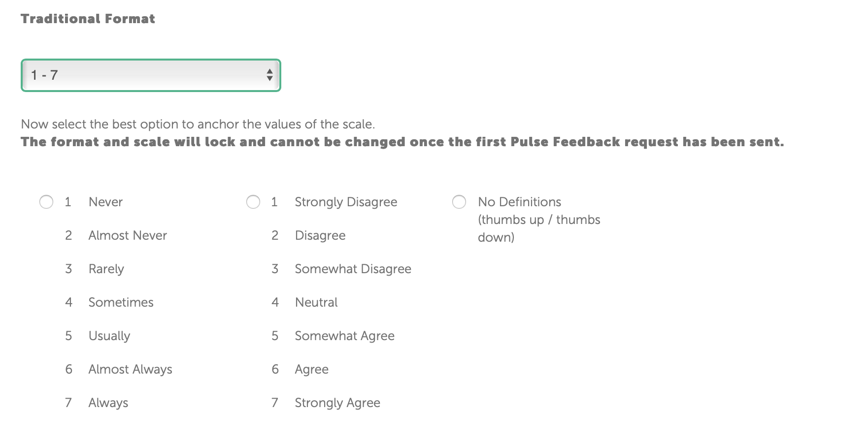
Task: Click the "Sometimes" anchor label
Action: 121,302
